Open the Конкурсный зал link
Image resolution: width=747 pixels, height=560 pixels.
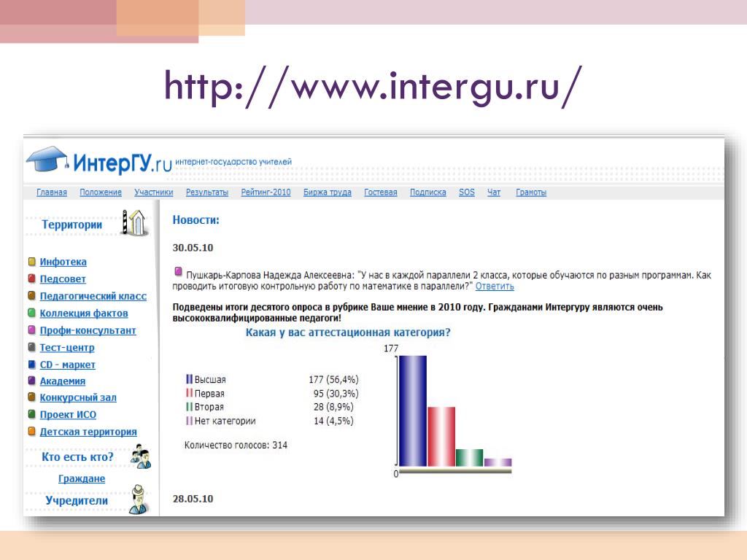click(78, 397)
